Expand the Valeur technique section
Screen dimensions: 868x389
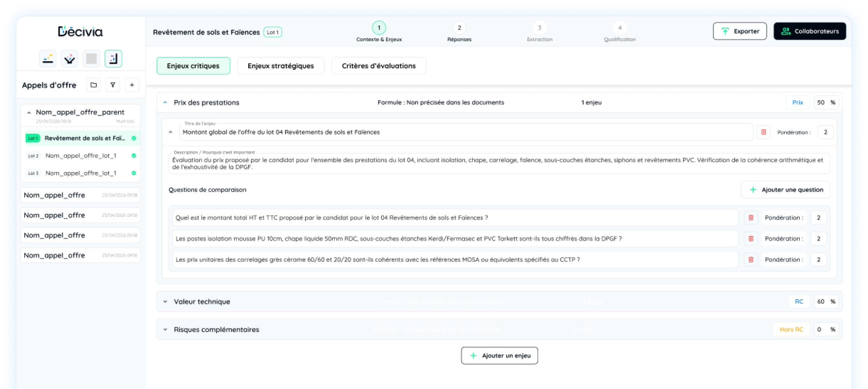pyautogui.click(x=165, y=302)
